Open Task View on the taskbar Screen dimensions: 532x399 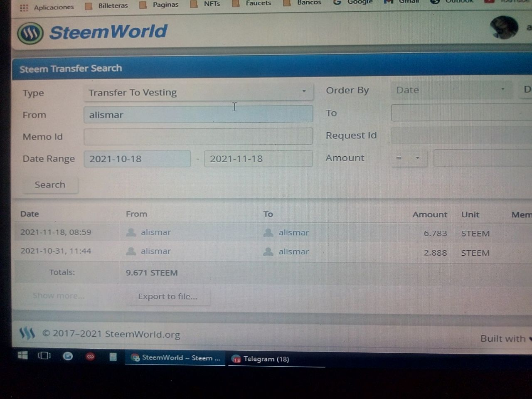click(44, 356)
